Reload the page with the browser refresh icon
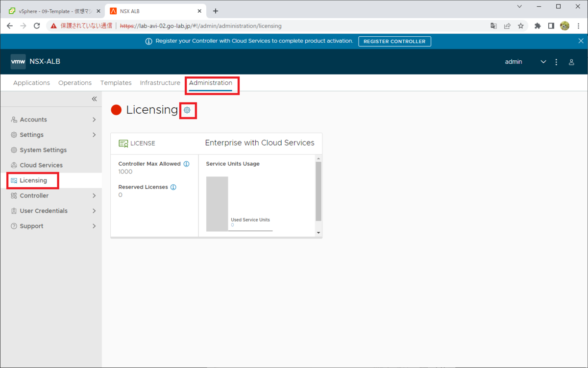This screenshot has height=368, width=588. pyautogui.click(x=37, y=26)
